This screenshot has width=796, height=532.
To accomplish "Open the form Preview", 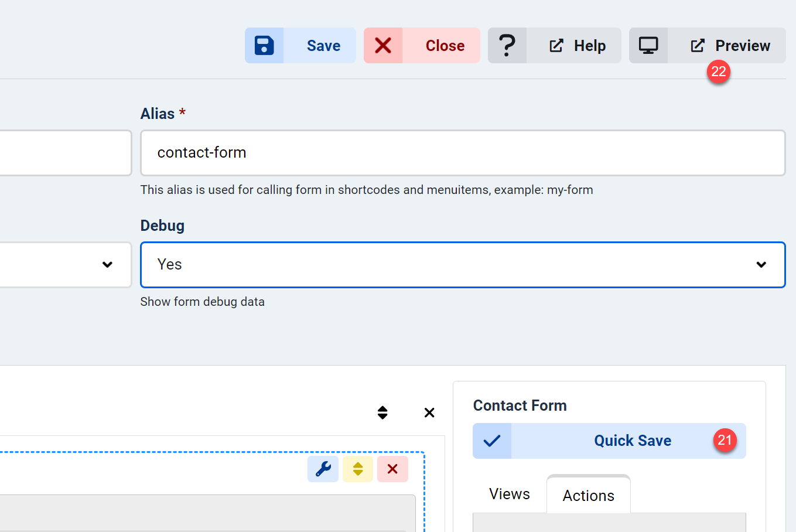I will 730,46.
